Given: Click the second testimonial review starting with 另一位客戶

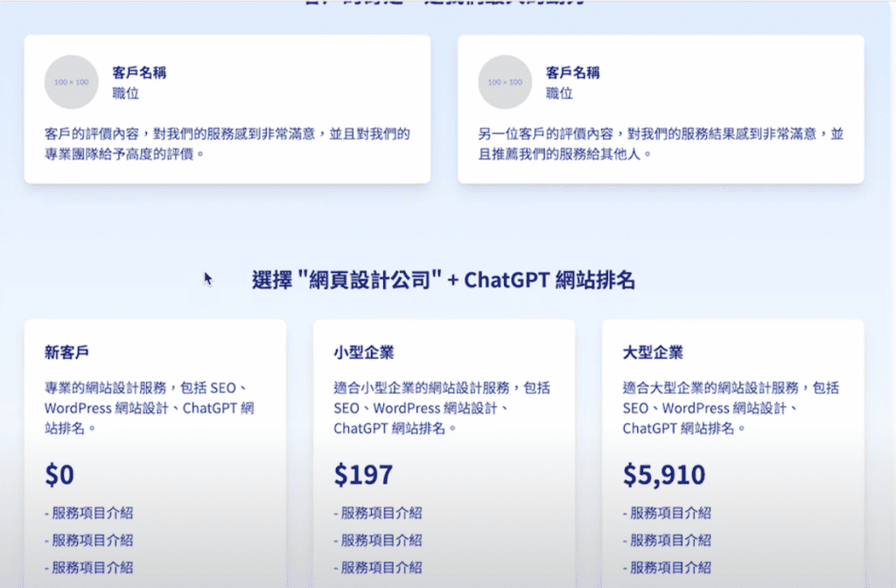Looking at the screenshot, I should tap(661, 144).
